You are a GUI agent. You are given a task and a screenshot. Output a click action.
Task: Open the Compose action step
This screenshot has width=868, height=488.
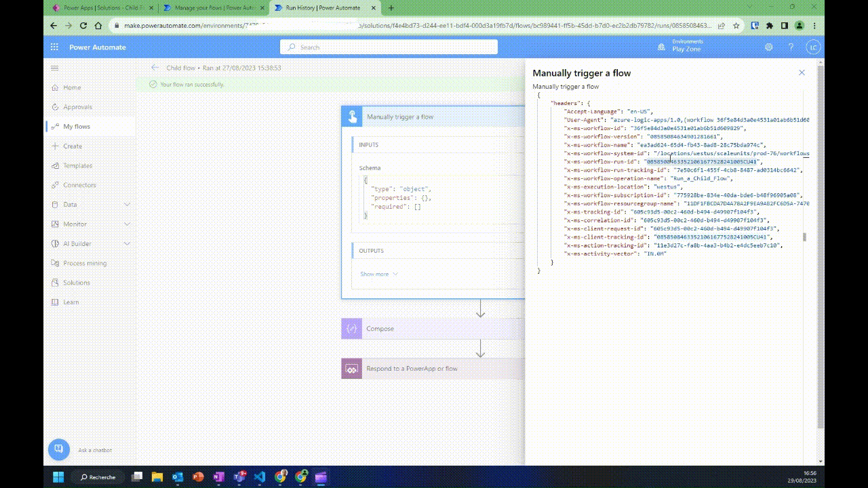(433, 329)
